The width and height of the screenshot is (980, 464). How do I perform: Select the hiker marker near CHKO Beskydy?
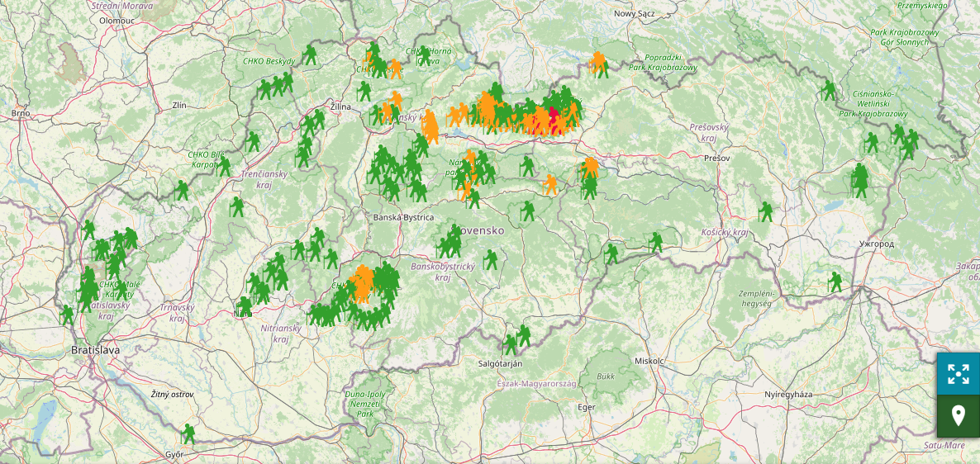tap(310, 55)
